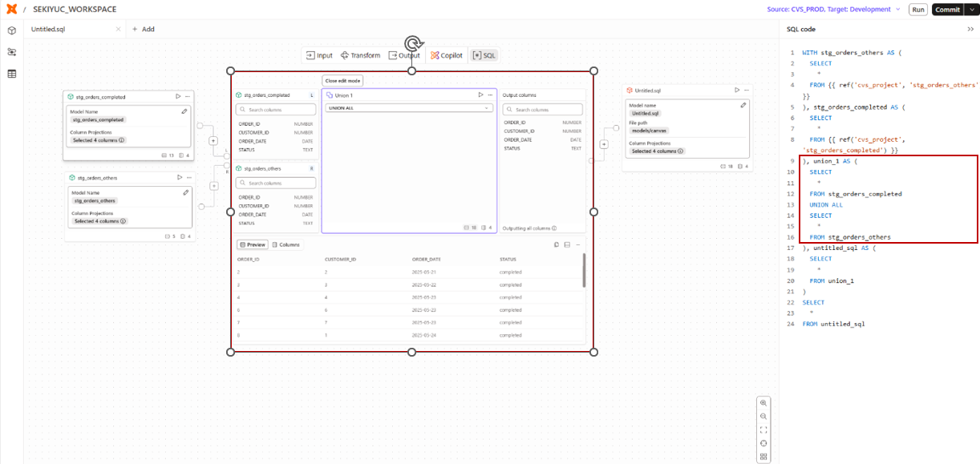Screen dimensions: 980x464
Task: Search columns in stg_orders_completed L panel
Action: [x=276, y=109]
